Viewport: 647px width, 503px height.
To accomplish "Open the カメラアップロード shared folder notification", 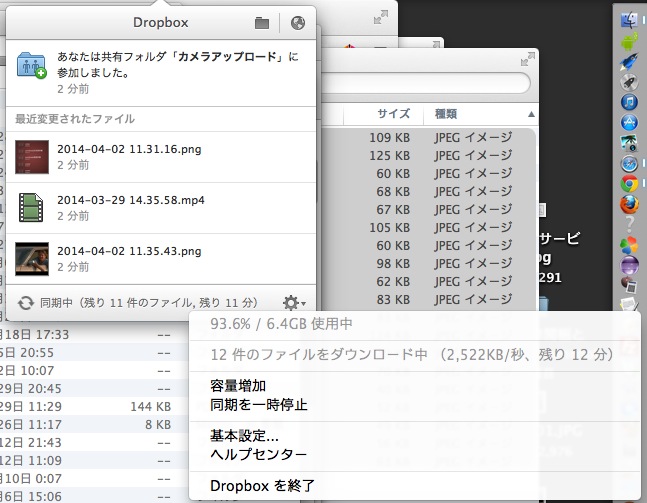I will 161,73.
